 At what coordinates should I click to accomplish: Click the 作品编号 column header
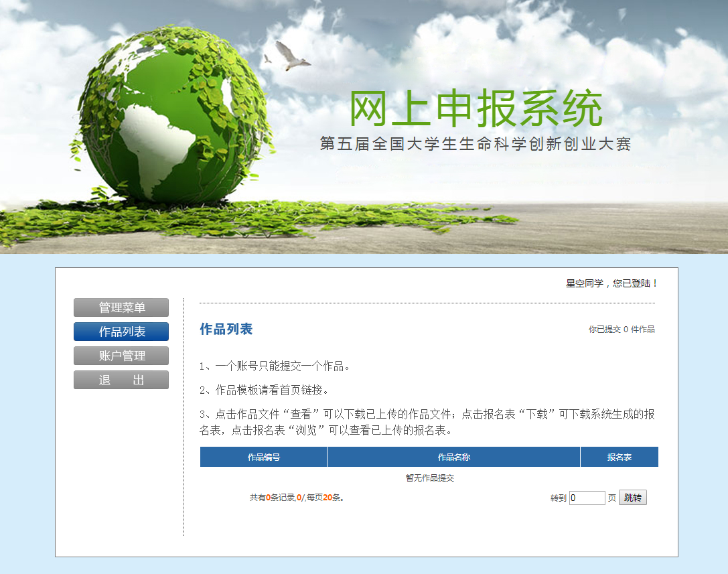point(263,457)
